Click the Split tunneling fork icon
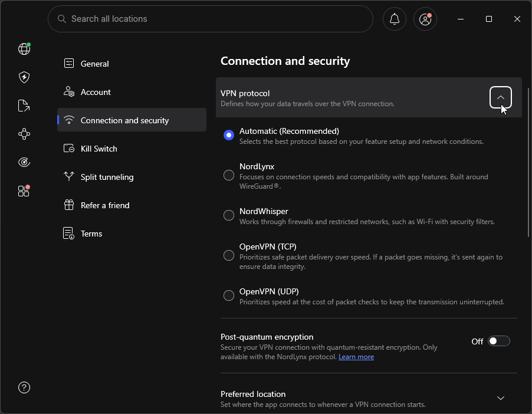 pos(69,176)
